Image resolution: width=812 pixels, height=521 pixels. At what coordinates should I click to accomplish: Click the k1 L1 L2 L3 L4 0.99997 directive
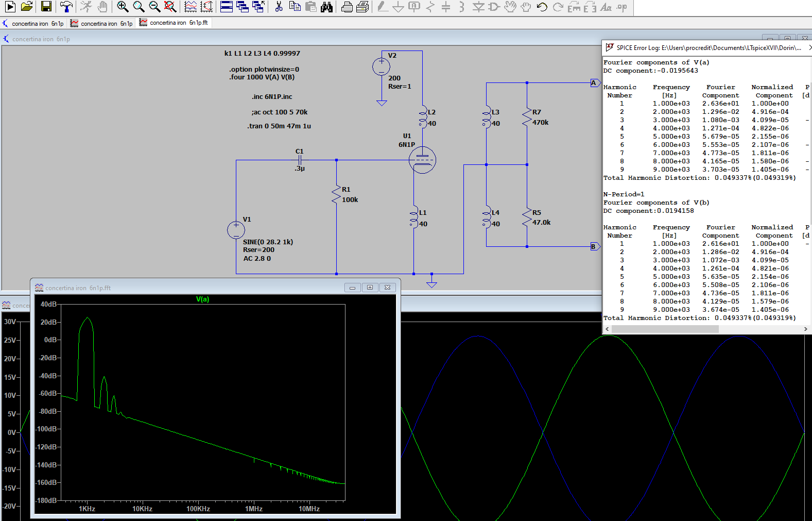point(262,53)
